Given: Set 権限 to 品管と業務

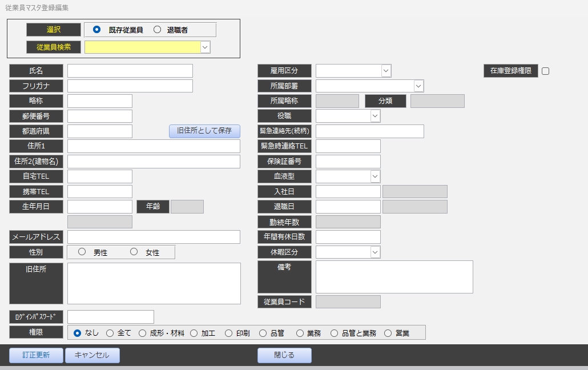Looking at the screenshot, I should pyautogui.click(x=334, y=333).
